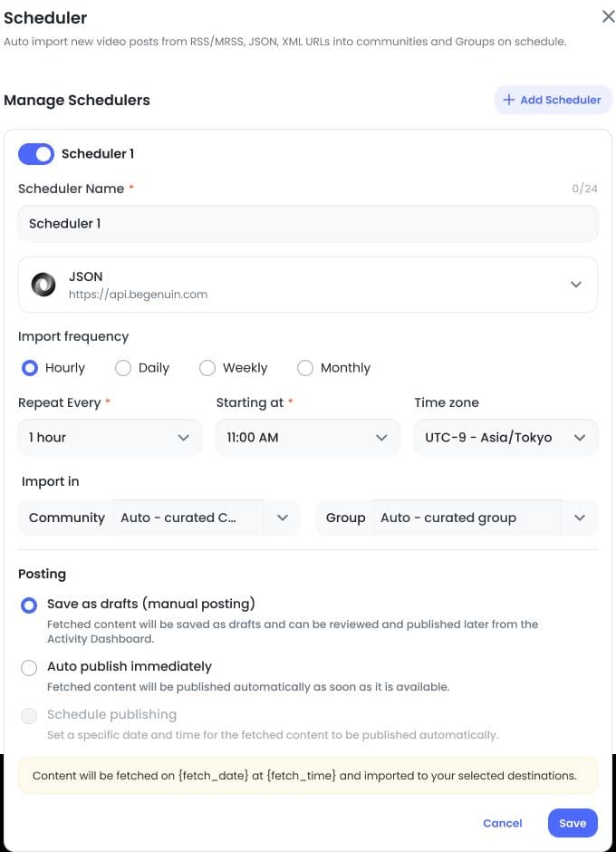Click the Import frequency label
The width and height of the screenshot is (616, 852).
[x=73, y=337]
